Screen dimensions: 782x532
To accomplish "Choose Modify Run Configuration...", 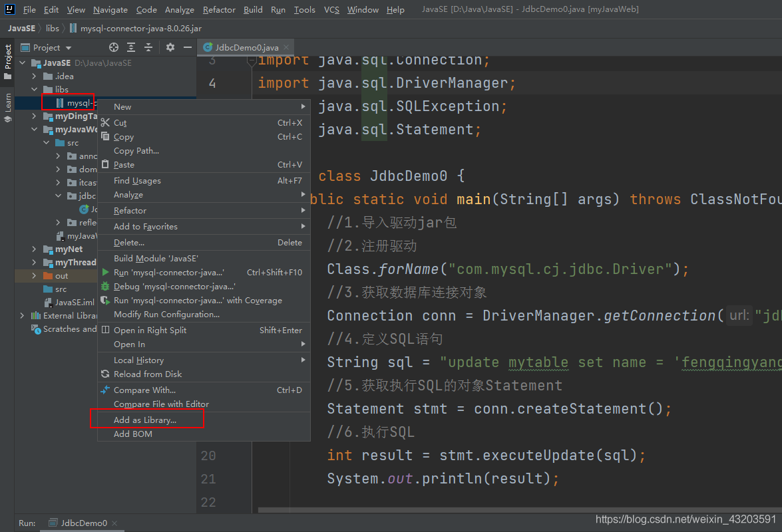I will click(204, 315).
